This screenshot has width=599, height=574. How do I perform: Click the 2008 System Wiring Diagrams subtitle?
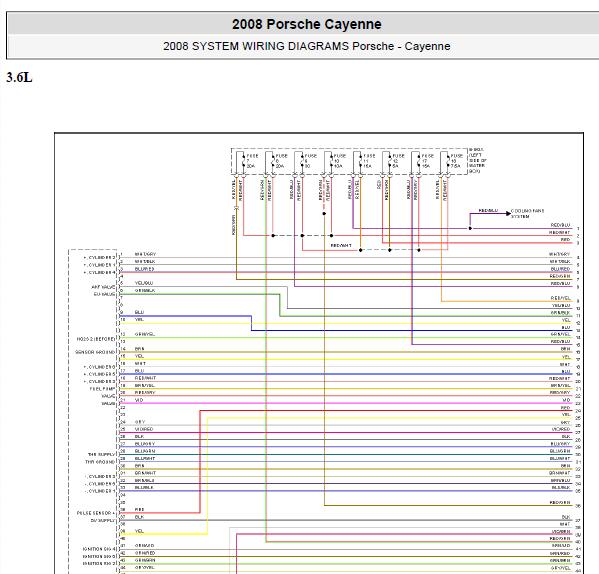click(307, 46)
